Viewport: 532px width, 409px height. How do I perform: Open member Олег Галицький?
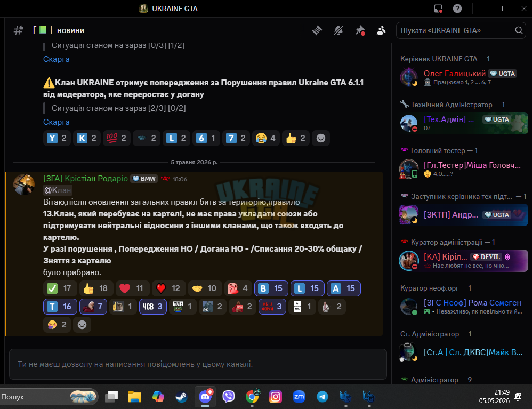point(463,77)
